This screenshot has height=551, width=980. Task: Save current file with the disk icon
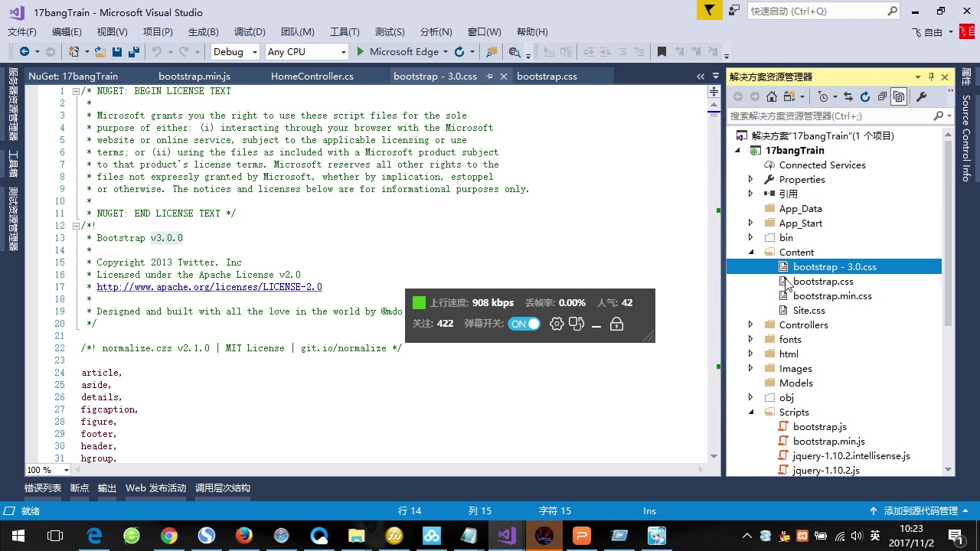[117, 52]
